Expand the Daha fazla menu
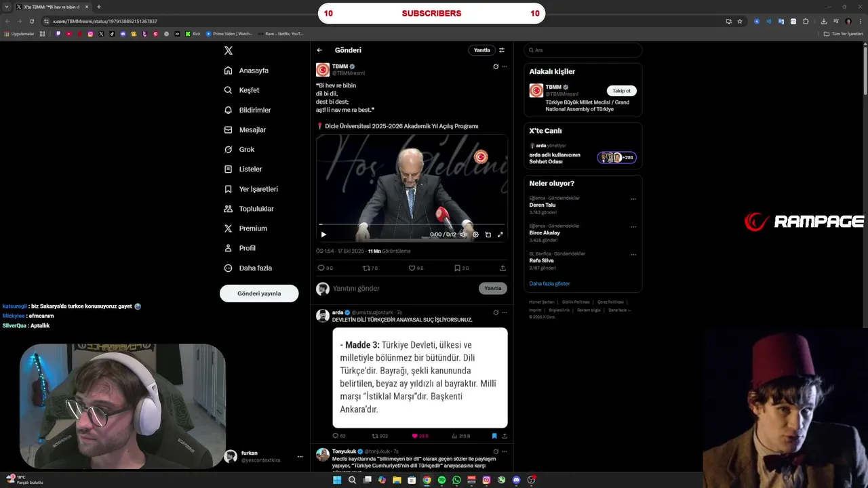The width and height of the screenshot is (868, 488). point(248,268)
